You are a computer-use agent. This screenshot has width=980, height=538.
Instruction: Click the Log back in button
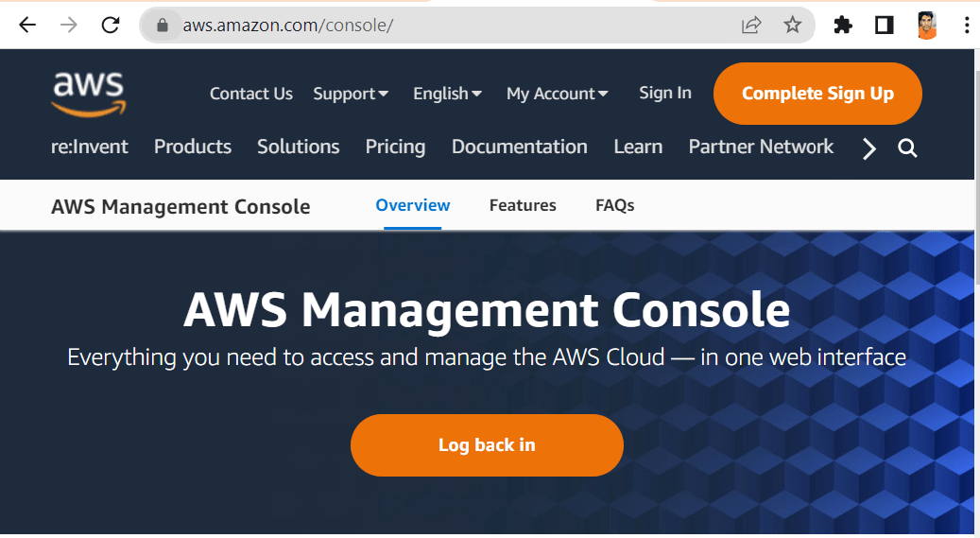[487, 444]
